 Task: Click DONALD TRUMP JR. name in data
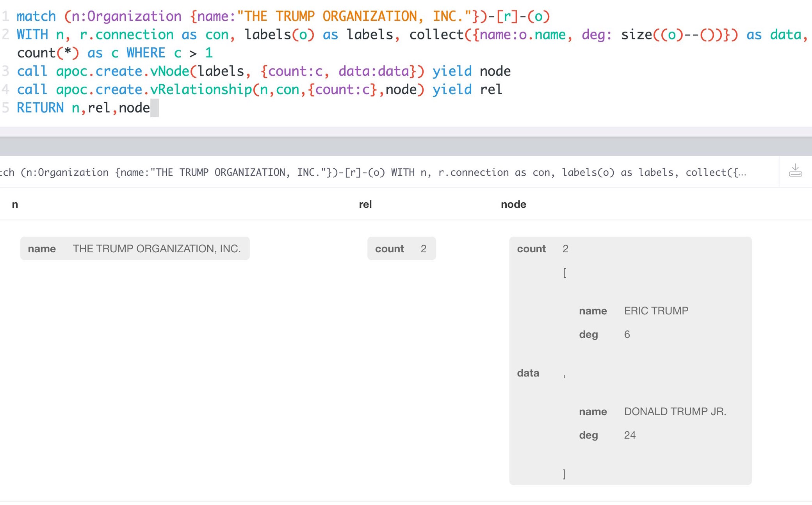675,412
